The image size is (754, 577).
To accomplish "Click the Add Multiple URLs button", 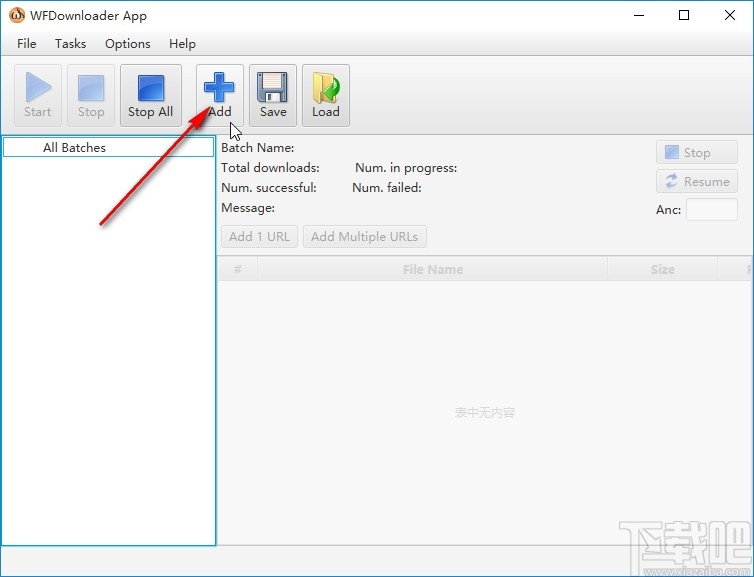I will (x=364, y=237).
